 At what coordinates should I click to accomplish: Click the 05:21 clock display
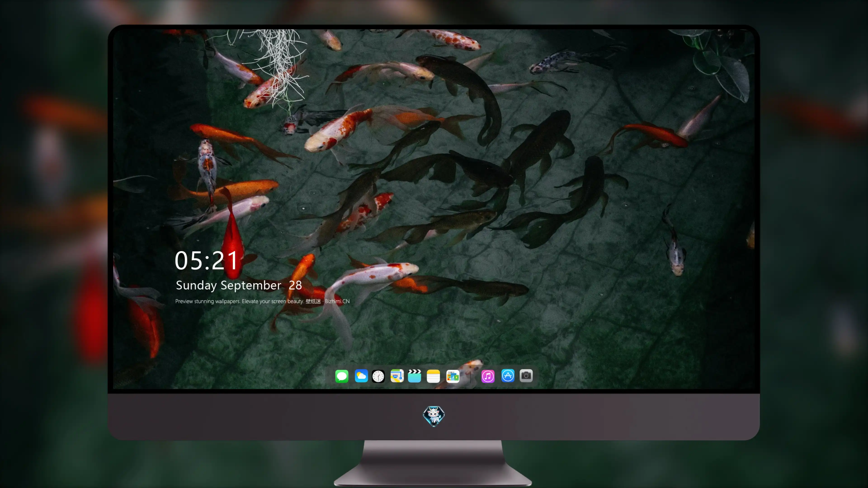tap(206, 260)
